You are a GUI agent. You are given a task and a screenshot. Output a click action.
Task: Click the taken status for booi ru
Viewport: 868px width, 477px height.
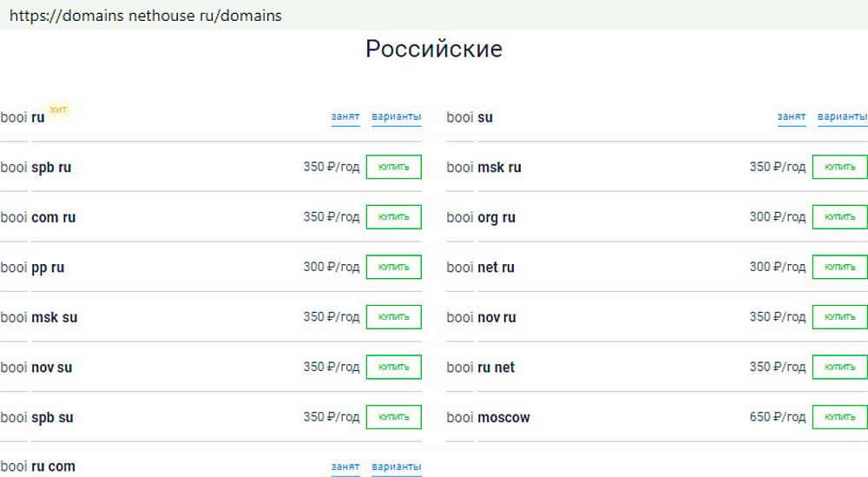345,116
